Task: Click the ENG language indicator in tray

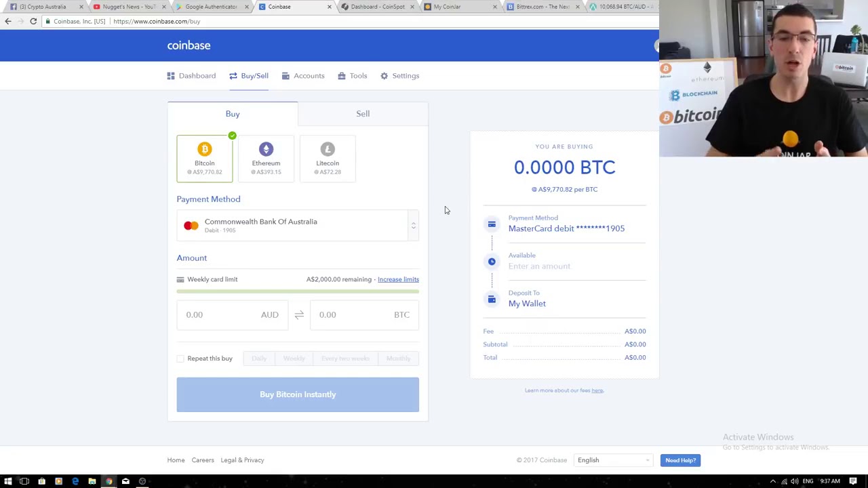Action: [808, 481]
